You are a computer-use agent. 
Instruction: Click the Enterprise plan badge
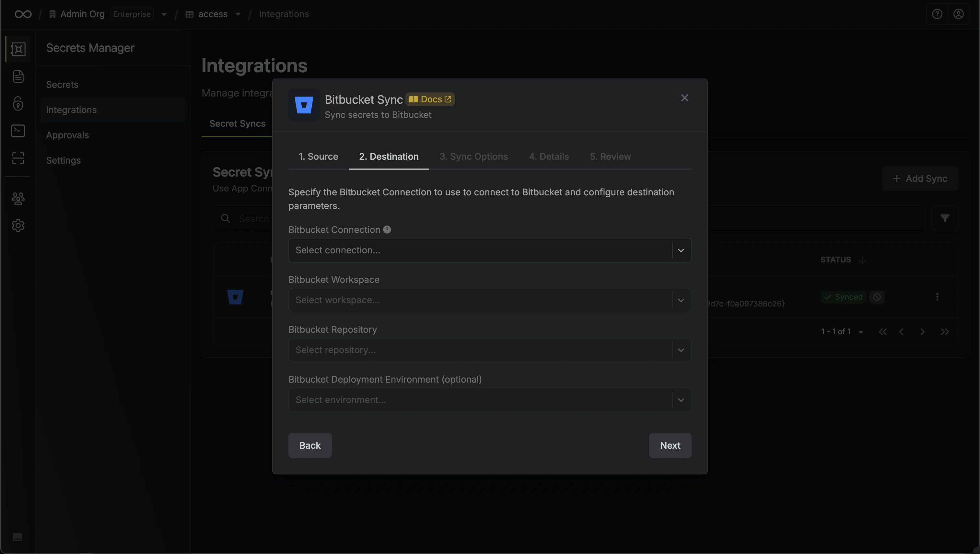(x=132, y=14)
